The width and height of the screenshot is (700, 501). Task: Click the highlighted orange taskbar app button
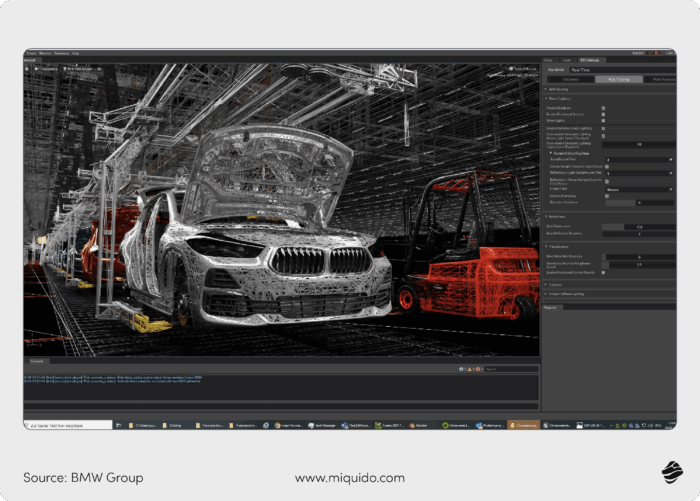click(524, 426)
